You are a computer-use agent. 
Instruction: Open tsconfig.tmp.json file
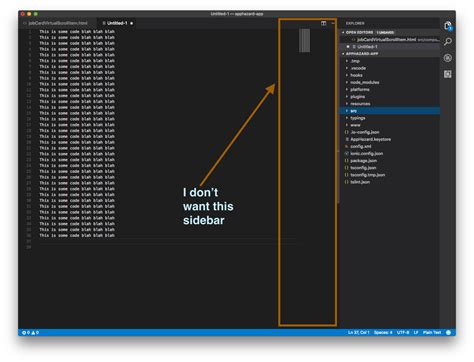[x=390, y=175]
